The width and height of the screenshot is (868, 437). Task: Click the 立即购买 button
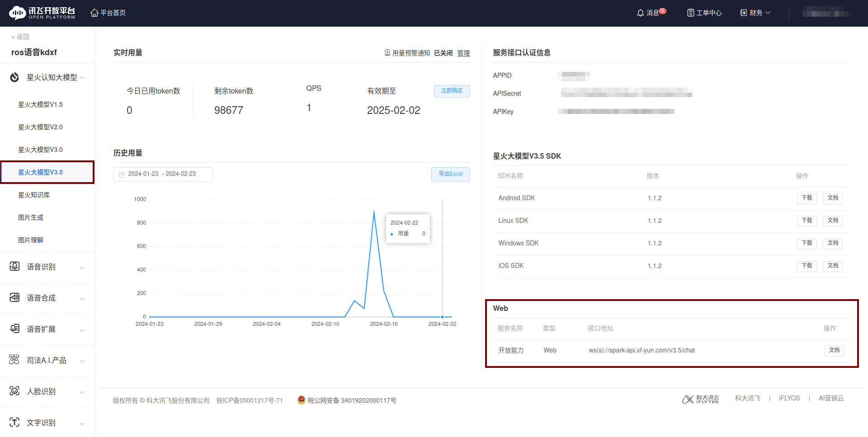452,91
